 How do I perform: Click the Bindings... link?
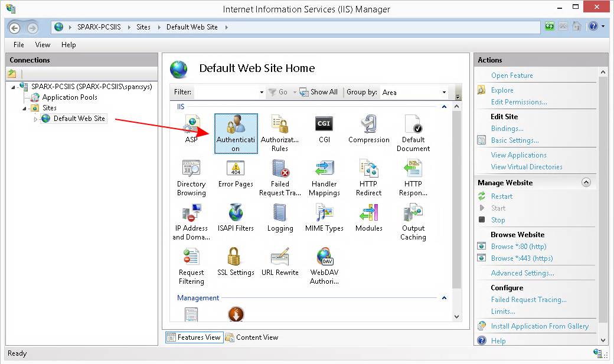click(x=507, y=129)
